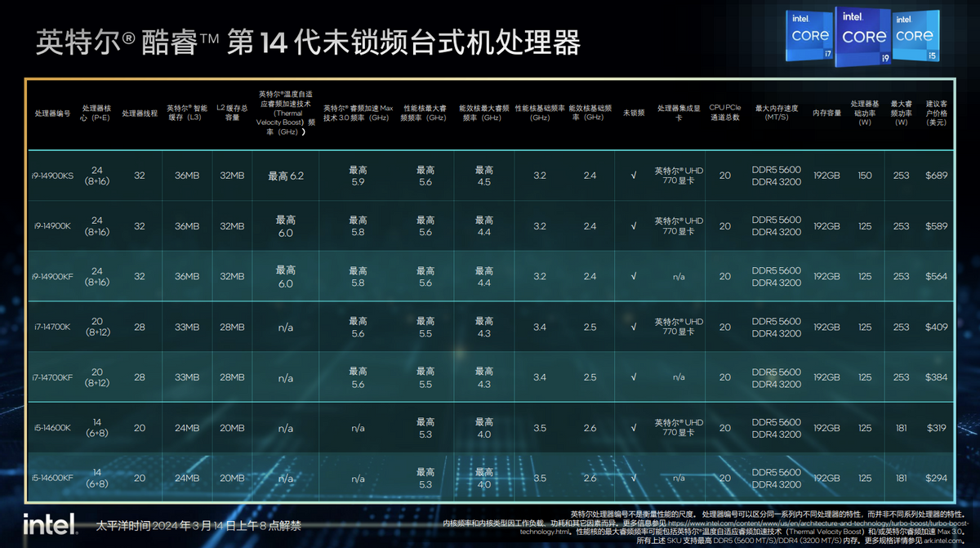Click the embargo text 太平洋时间2024年3月14日上午8点解禁
Viewport: 980px width, 548px height.
198,525
